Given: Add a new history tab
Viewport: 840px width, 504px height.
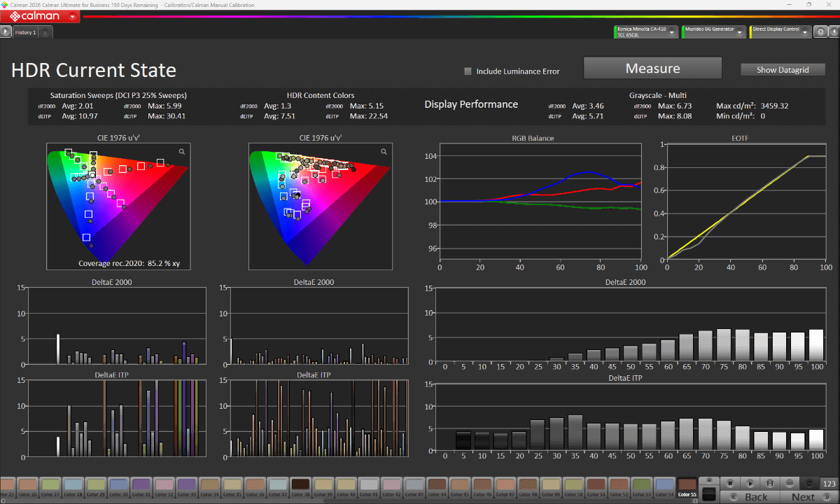Looking at the screenshot, I should pyautogui.click(x=45, y=32).
